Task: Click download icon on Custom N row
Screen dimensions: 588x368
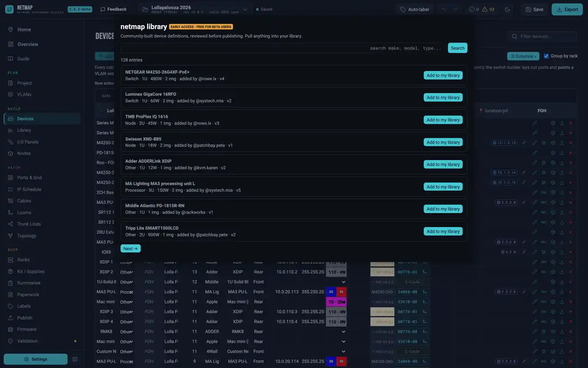Action: pos(562,352)
